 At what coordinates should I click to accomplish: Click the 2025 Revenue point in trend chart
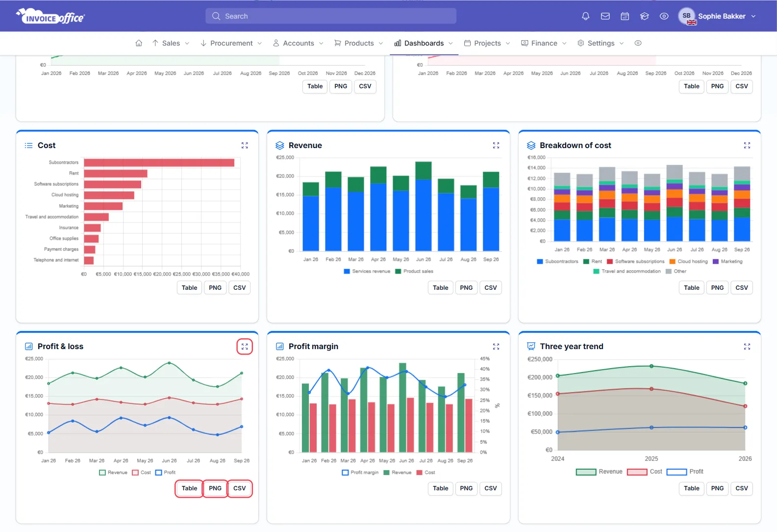(652, 366)
